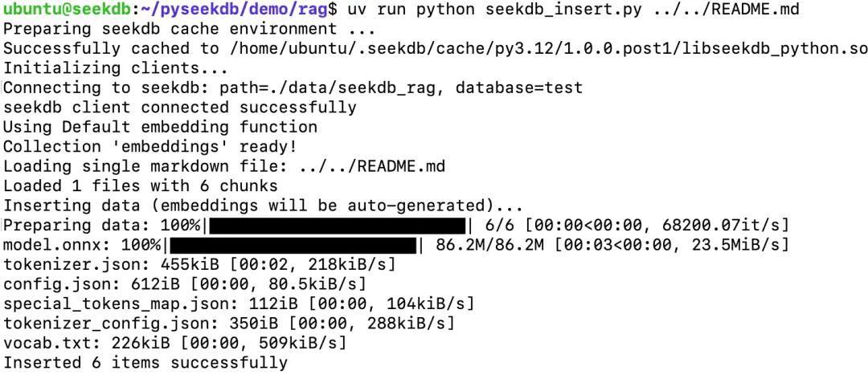Click the Preparing data progress bar

tap(337, 225)
